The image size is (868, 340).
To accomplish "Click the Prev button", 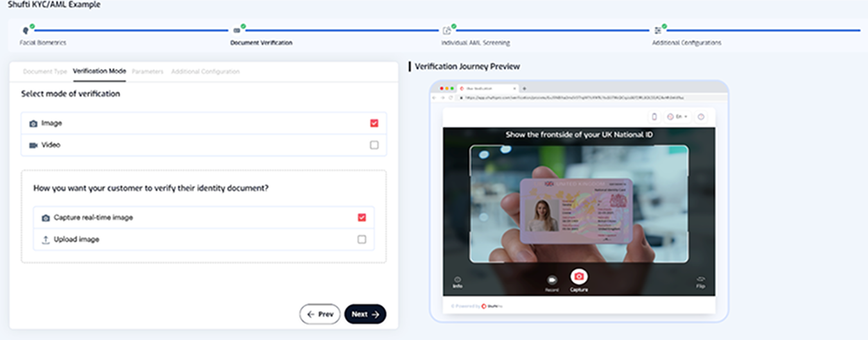I will [x=320, y=314].
